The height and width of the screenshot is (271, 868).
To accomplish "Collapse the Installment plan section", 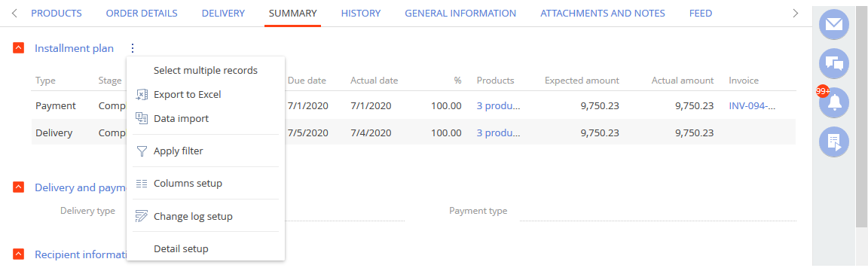I will 18,48.
